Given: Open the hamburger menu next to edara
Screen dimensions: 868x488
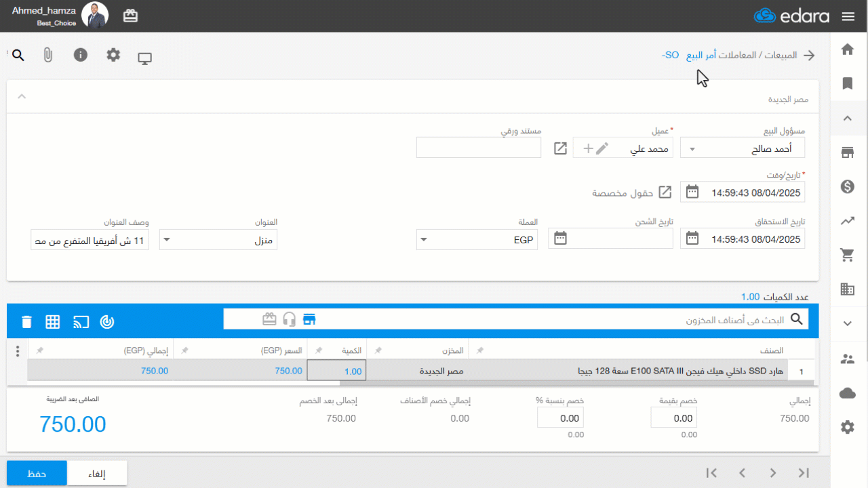Looking at the screenshot, I should coord(848,16).
